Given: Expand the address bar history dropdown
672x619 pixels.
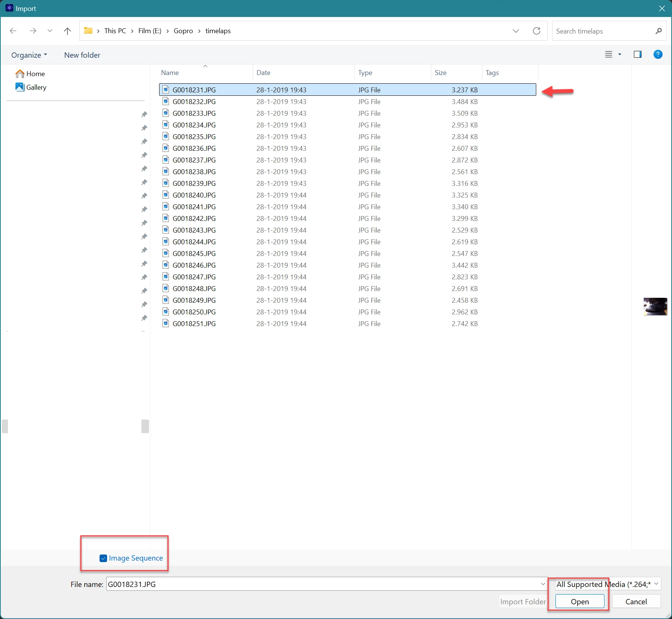Looking at the screenshot, I should 516,31.
